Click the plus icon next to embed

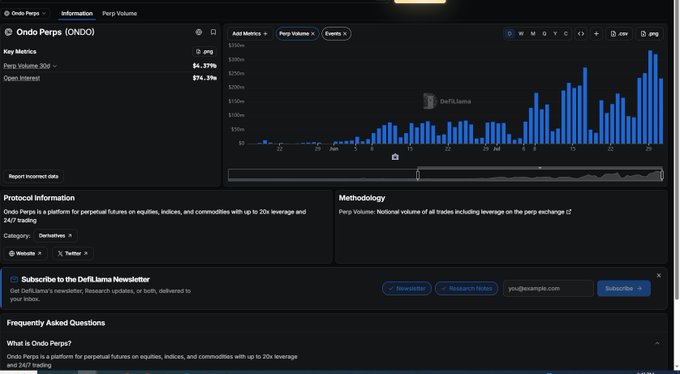click(596, 34)
